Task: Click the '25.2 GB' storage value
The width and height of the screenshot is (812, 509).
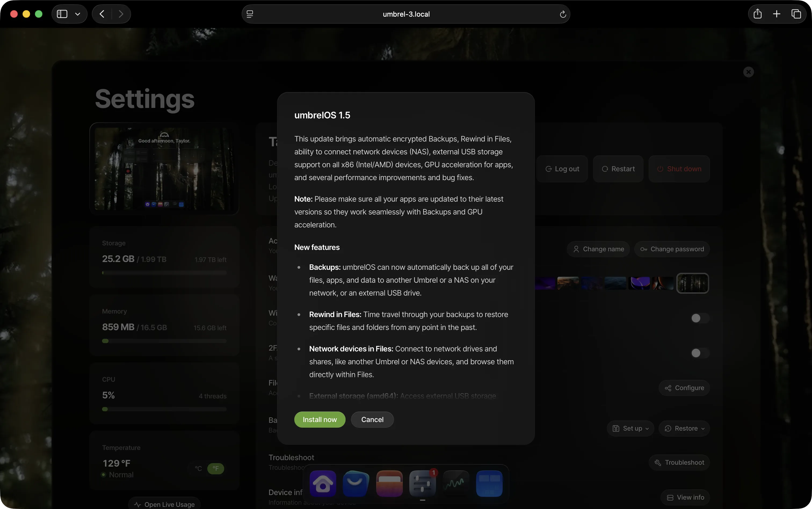Action: pos(118,259)
